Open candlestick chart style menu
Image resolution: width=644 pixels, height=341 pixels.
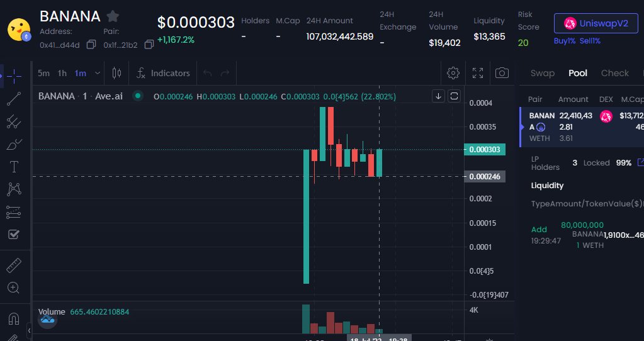point(116,73)
